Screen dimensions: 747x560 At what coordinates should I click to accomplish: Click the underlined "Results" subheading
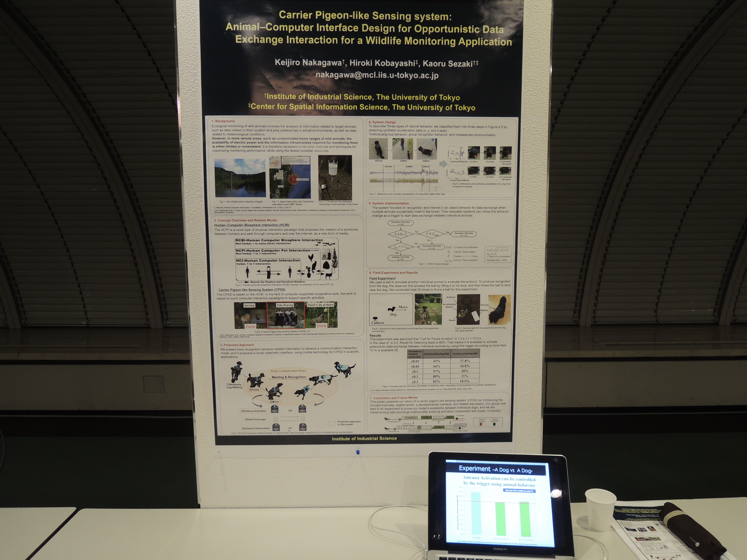tap(375, 335)
